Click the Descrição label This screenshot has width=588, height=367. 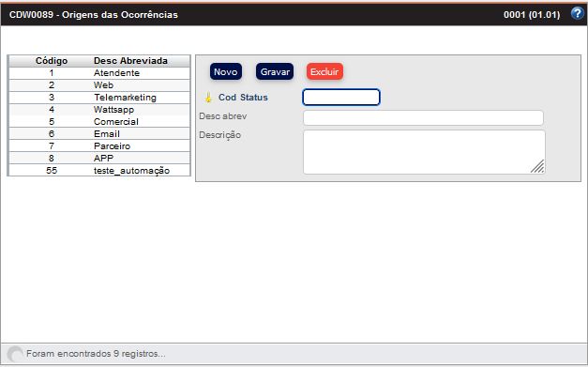point(219,135)
